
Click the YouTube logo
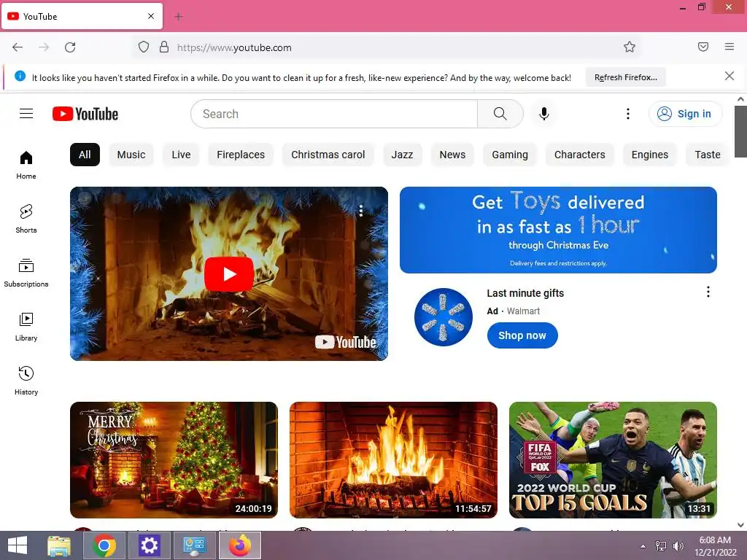point(85,114)
